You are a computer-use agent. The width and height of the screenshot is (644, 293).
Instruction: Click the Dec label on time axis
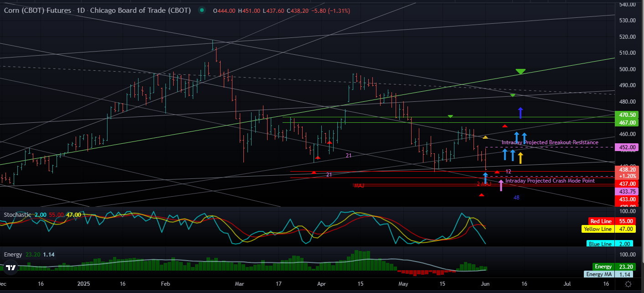(3, 284)
